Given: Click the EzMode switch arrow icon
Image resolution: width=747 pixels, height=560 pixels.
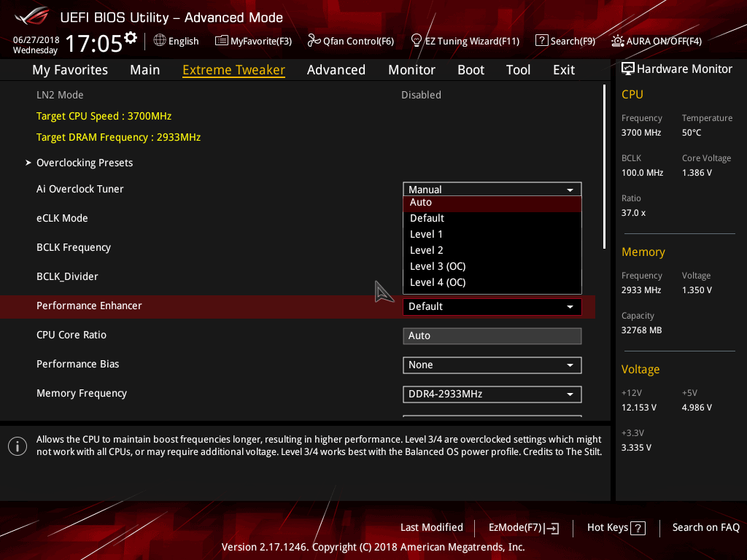Looking at the screenshot, I should pos(553,528).
